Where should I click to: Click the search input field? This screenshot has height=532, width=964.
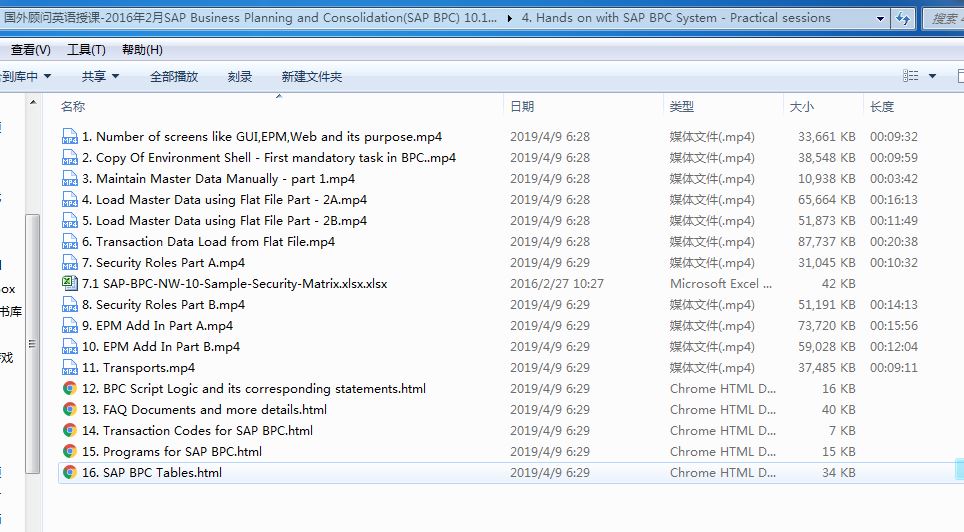pos(946,18)
